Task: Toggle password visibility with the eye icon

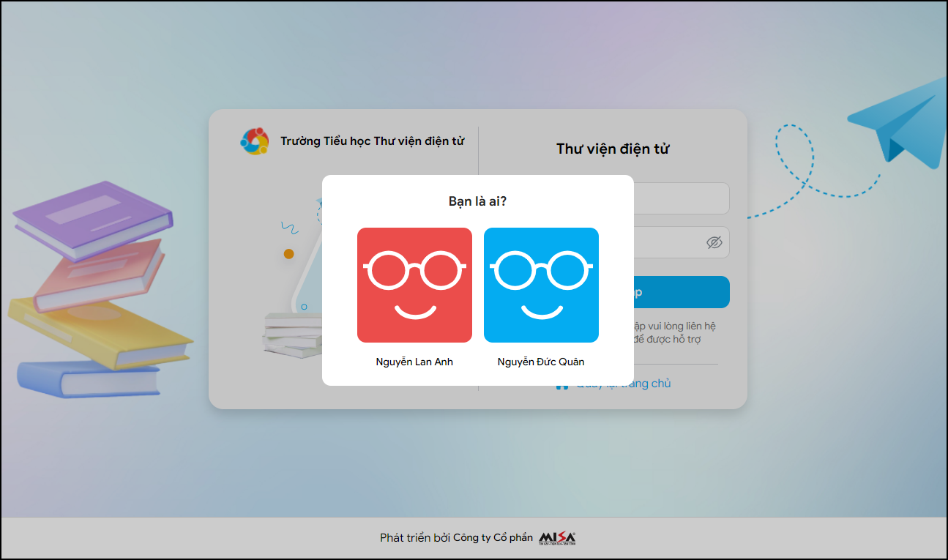Action: pos(714,242)
